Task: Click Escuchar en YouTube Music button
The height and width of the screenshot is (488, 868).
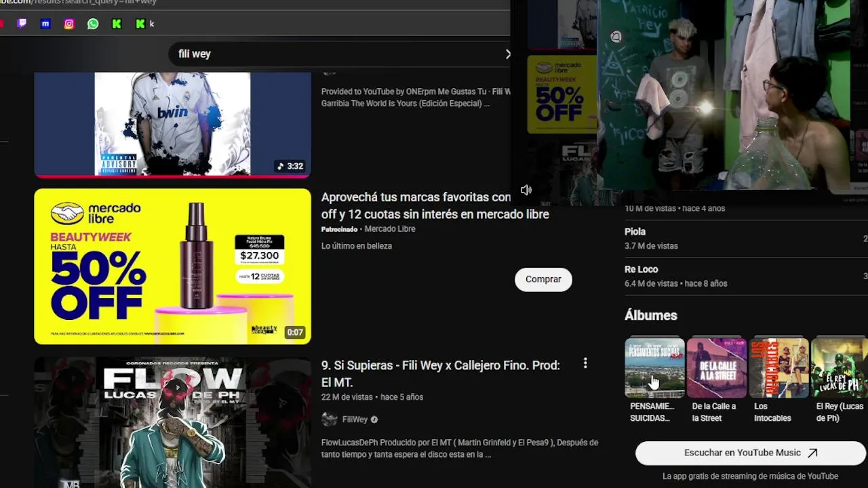Action: (751, 453)
